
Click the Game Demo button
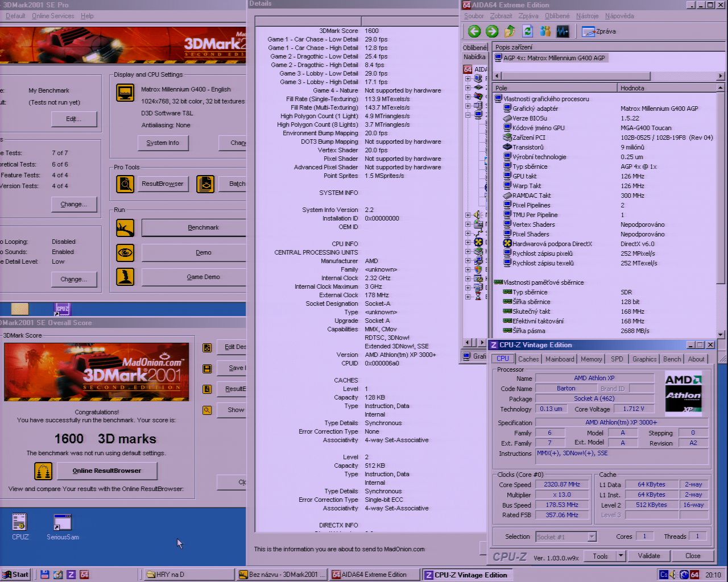click(x=194, y=277)
